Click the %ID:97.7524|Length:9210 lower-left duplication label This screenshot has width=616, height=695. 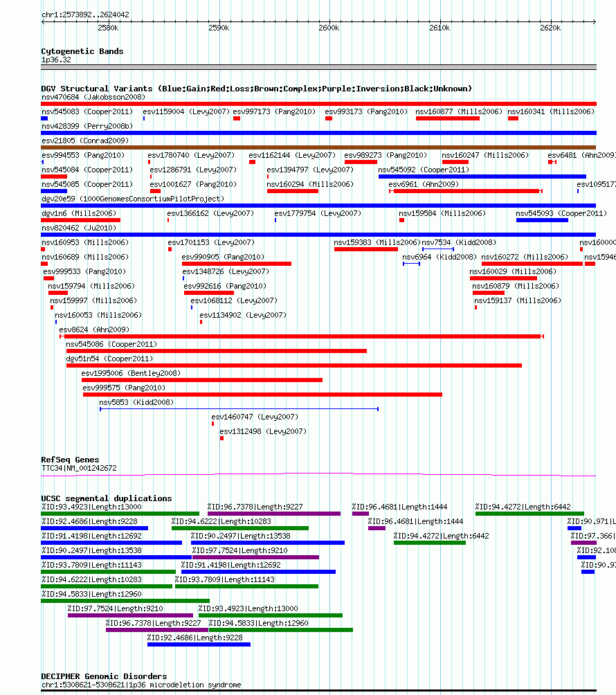click(115, 608)
